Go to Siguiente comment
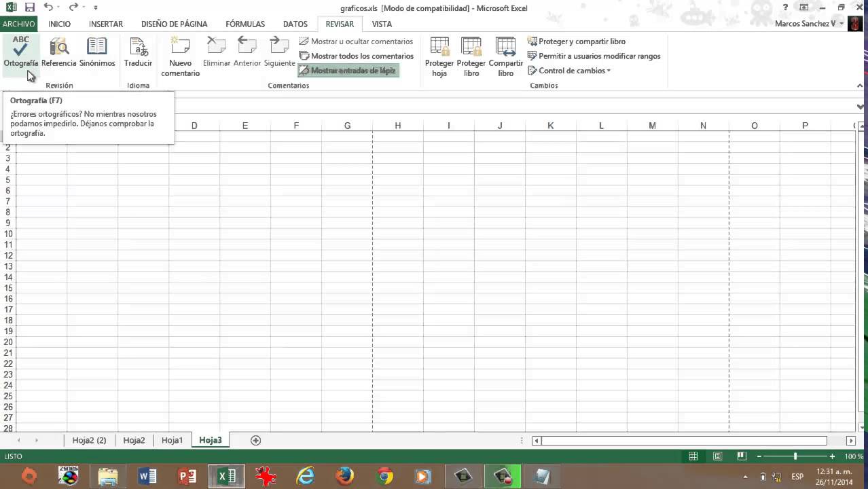Screen dimensions: 868x489 [x=279, y=52]
